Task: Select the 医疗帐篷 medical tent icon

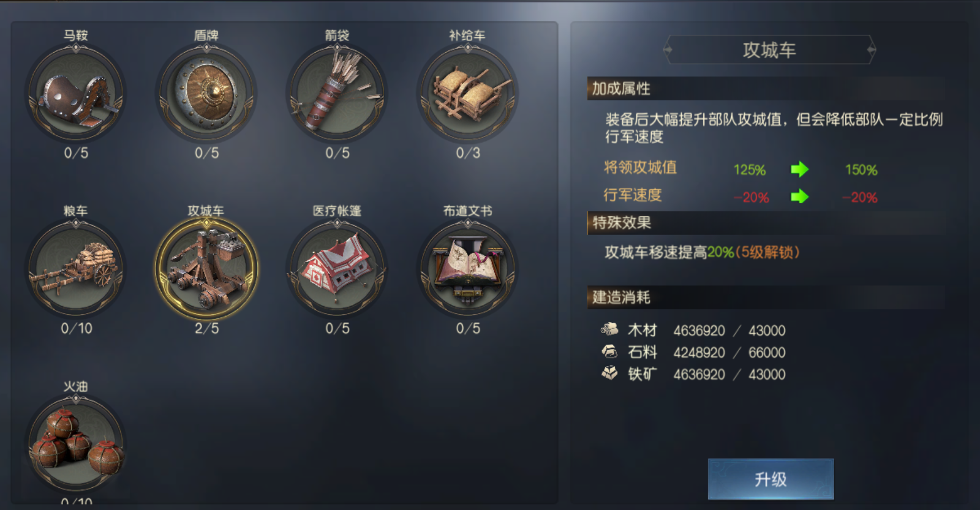Action: (x=337, y=269)
